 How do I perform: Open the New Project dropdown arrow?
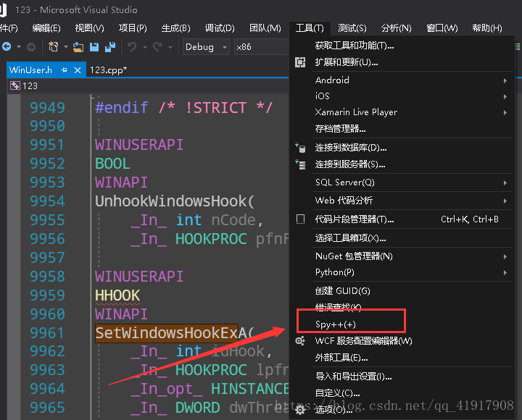pyautogui.click(x=66, y=47)
